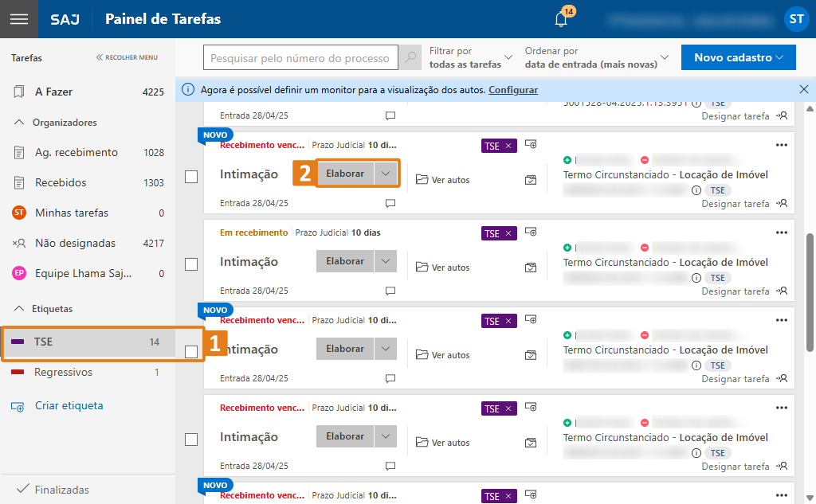Close the blue information banner

pyautogui.click(x=803, y=90)
